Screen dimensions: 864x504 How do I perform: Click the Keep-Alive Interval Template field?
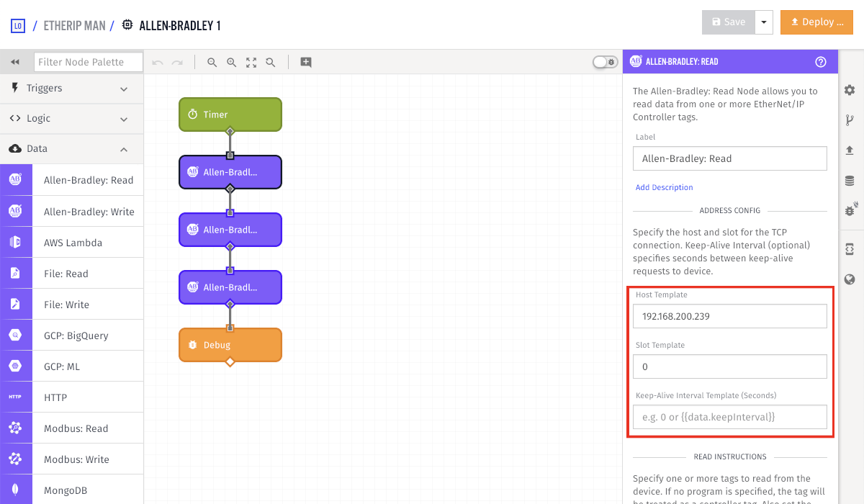(730, 417)
